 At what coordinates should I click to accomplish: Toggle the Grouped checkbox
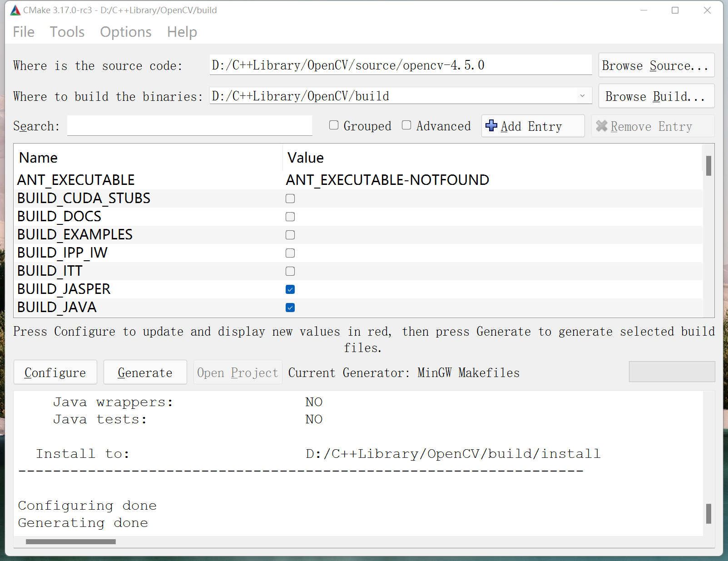click(x=334, y=125)
